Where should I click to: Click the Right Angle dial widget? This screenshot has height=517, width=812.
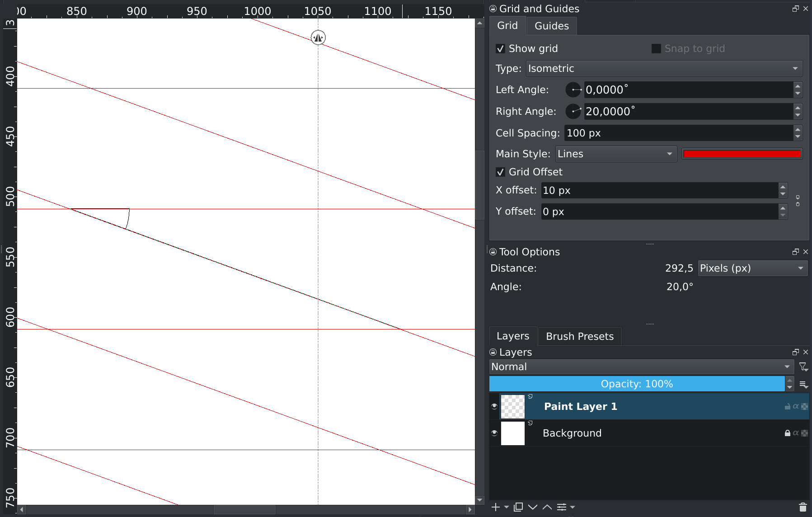pyautogui.click(x=573, y=111)
